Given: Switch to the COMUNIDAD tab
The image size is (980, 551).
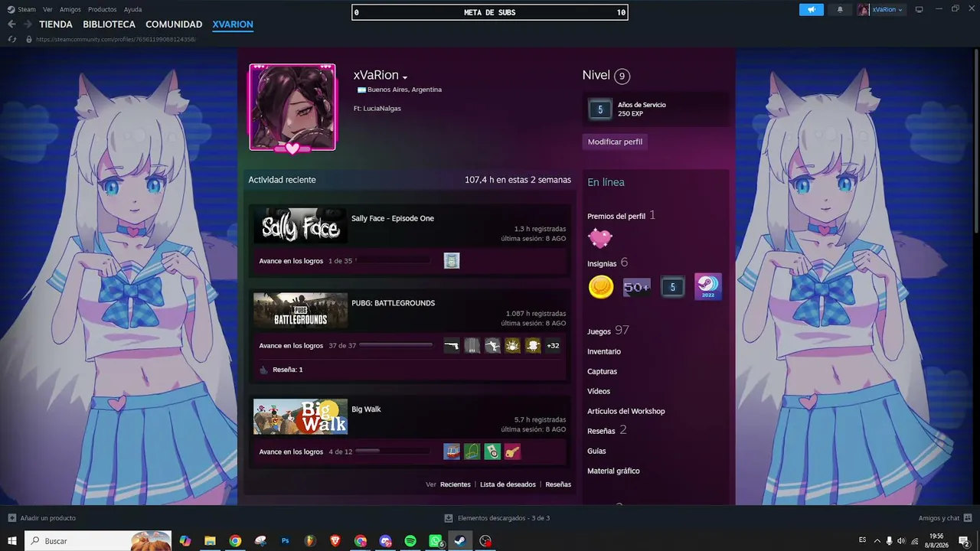Looking at the screenshot, I should 174,24.
